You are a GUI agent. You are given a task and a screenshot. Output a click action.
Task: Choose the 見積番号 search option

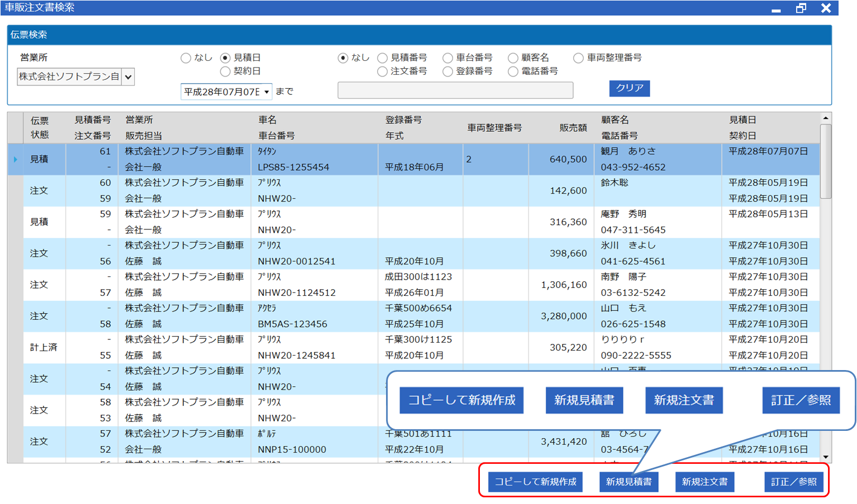383,58
